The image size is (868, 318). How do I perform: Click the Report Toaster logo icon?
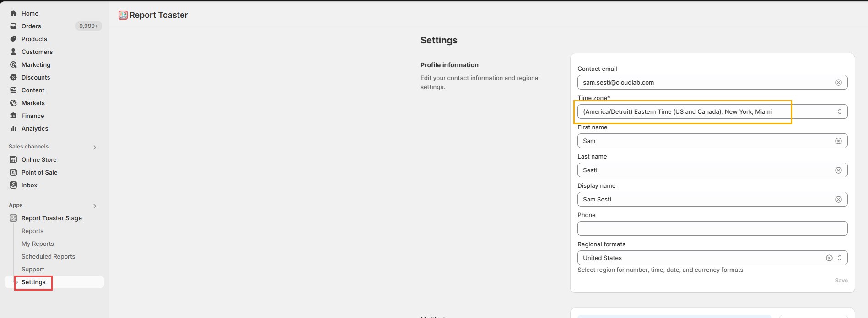coord(123,15)
